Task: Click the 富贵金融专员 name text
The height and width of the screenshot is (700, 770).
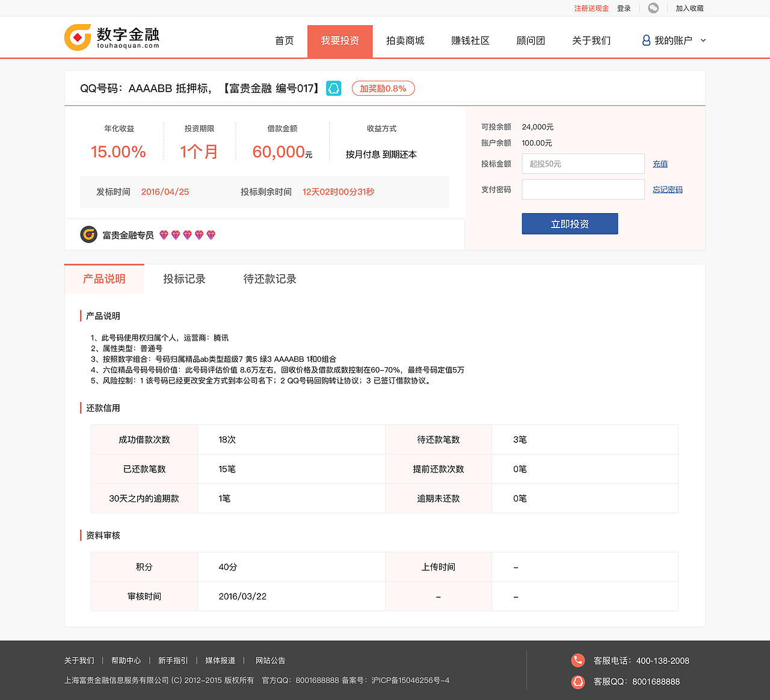Action: pyautogui.click(x=128, y=235)
